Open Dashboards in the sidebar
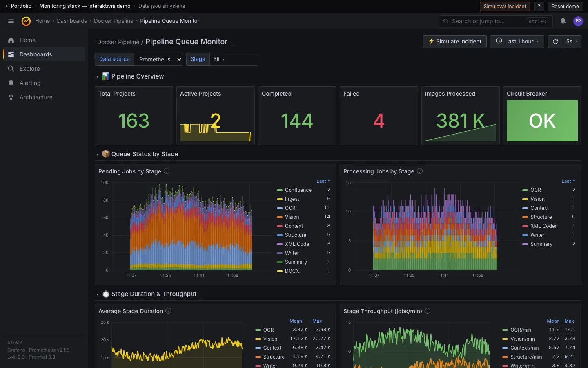This screenshot has height=368, width=588. tap(44, 54)
